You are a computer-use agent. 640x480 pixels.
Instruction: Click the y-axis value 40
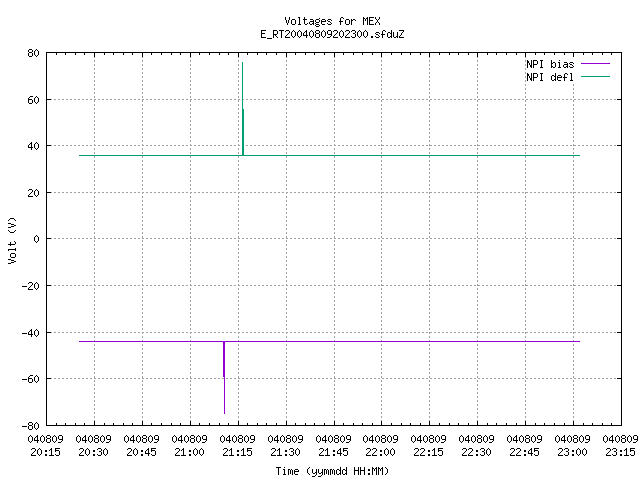33,146
